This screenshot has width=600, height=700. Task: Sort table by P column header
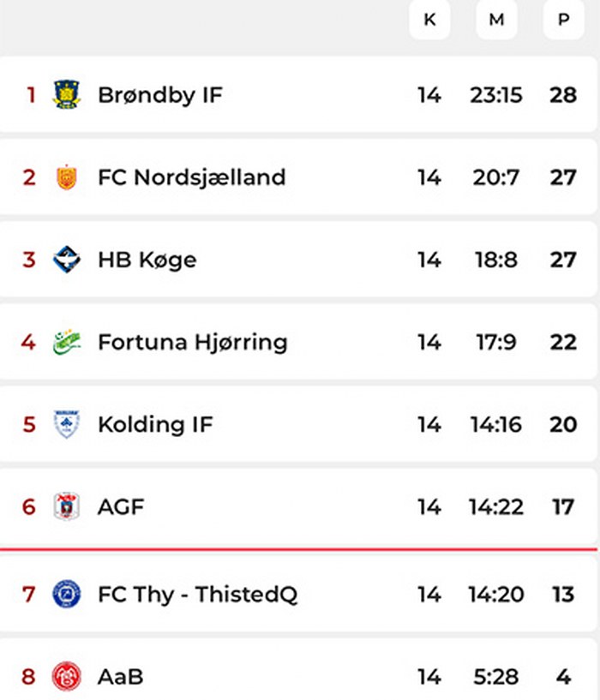[x=563, y=20]
